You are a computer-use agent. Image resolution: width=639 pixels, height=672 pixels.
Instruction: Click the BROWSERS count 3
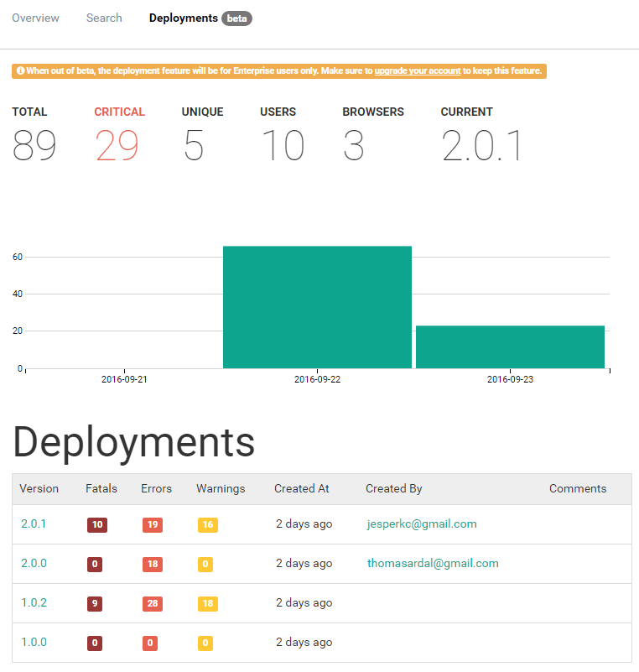pyautogui.click(x=354, y=146)
